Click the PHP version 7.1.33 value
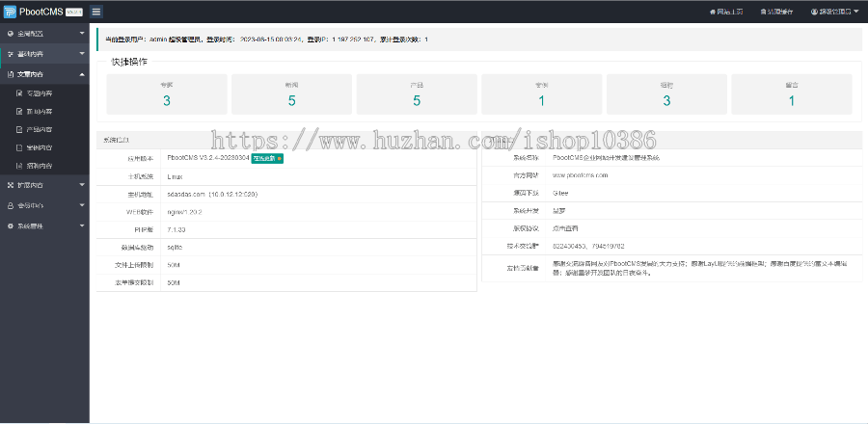Image resolution: width=868 pixels, height=424 pixels. 177,229
